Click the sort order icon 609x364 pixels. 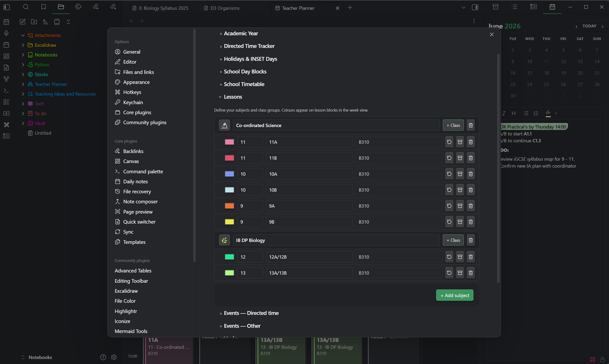[45, 22]
